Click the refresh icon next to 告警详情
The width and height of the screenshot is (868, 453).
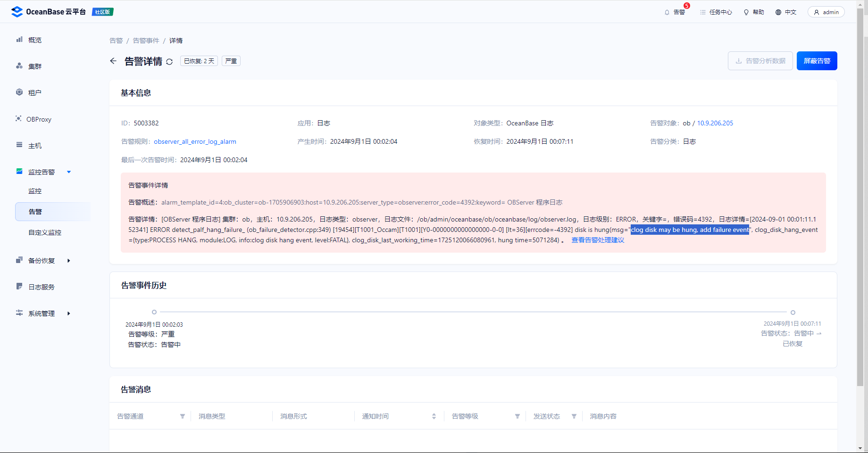point(169,62)
